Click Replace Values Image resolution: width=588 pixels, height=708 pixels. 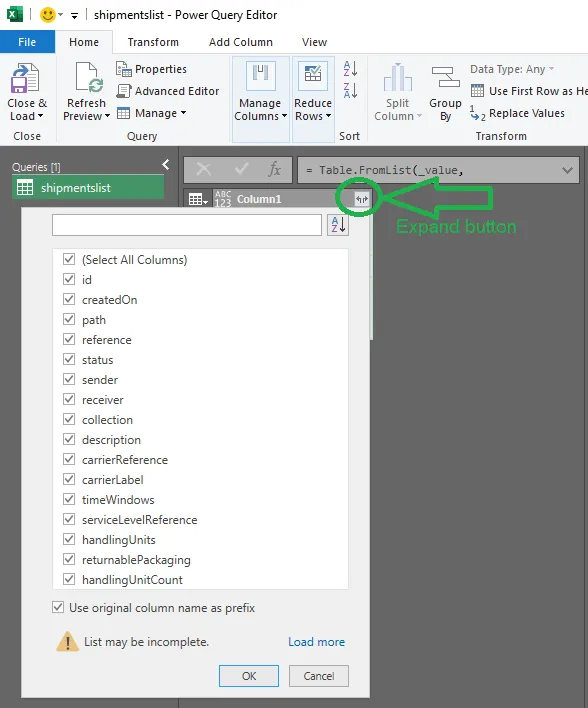(517, 113)
